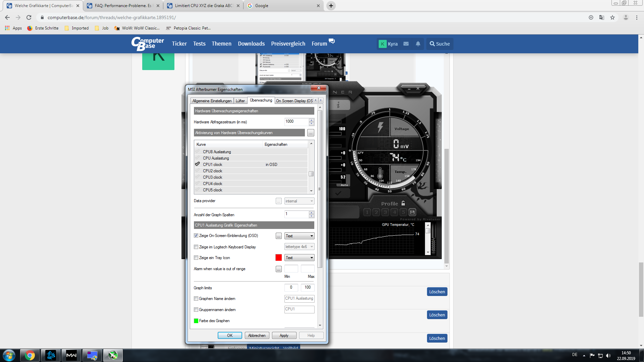This screenshot has width=644, height=362.
Task: Click the volume icon in system tray
Action: coord(608,356)
